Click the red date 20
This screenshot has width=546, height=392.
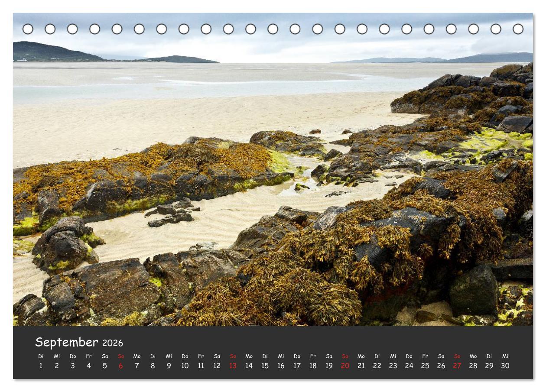(344, 365)
